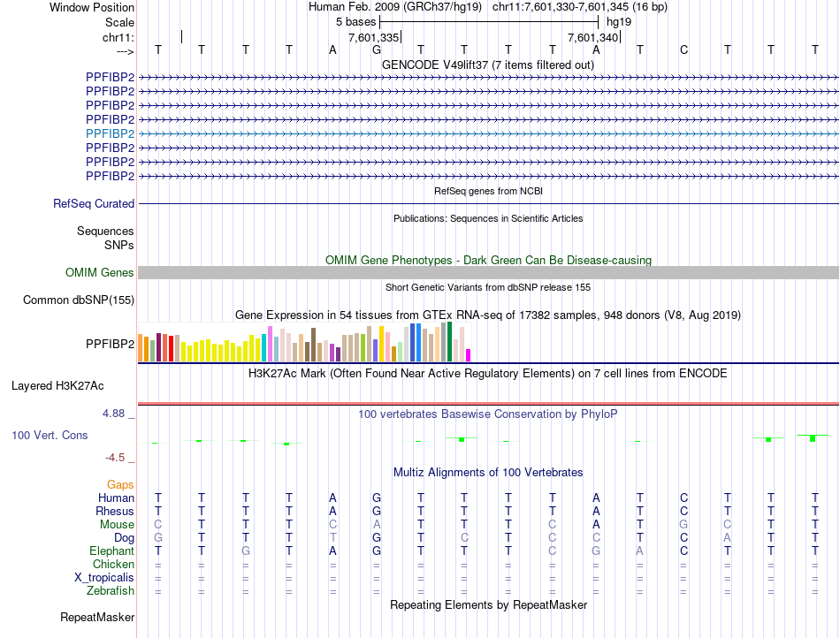Viewport: 840px width, 638px height.
Task: Click the 4.88 upper PhyloP scale value
Action: 113,414
